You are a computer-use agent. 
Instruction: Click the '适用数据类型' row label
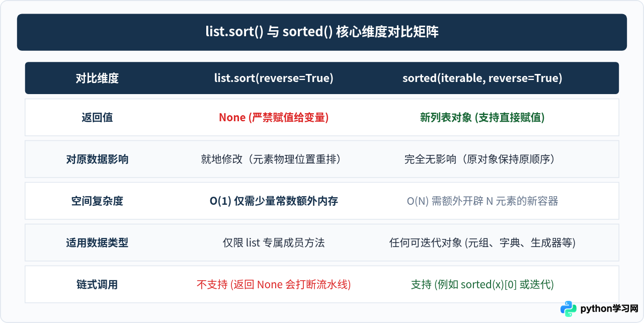click(x=97, y=243)
